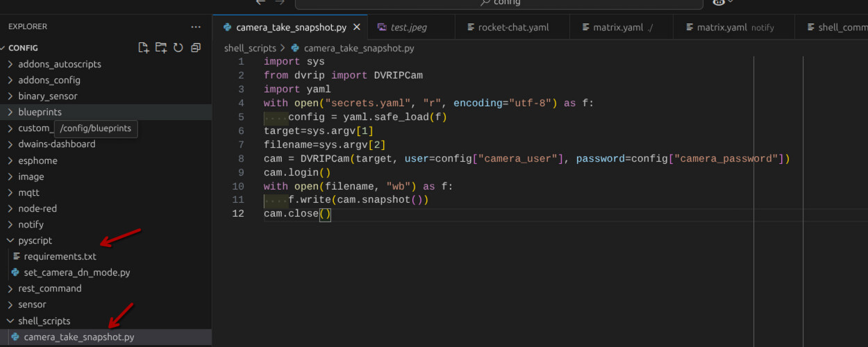The height and width of the screenshot is (347, 868).
Task: Go back using the navigation arrow
Action: point(261,2)
